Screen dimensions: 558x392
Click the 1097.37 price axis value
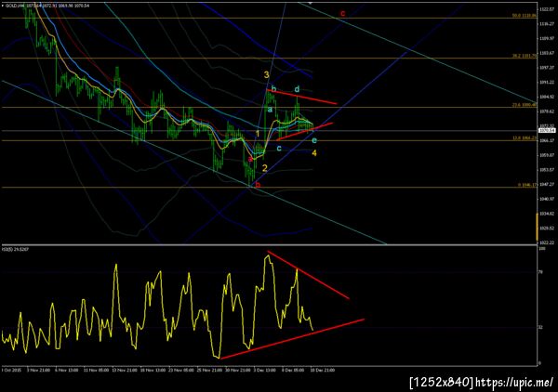547,68
